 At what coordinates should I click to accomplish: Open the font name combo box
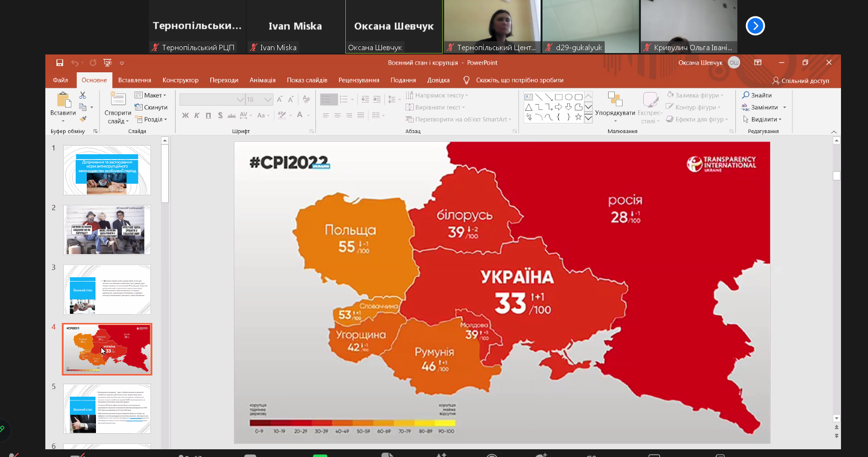212,99
